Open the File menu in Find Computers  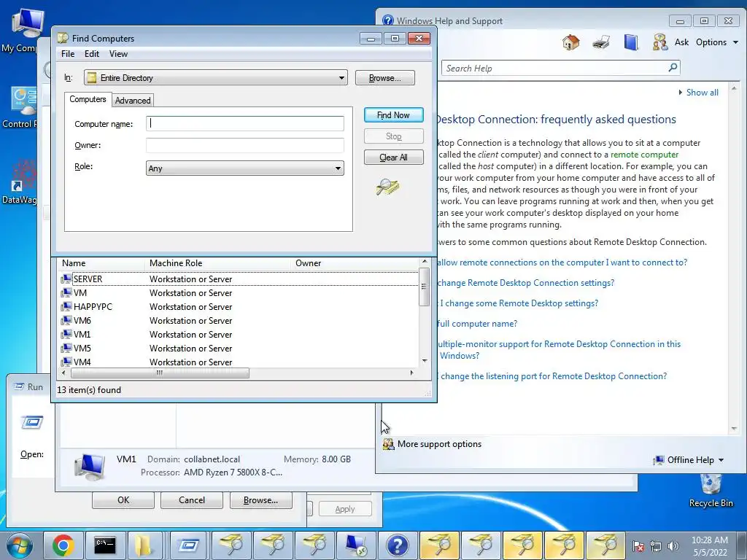(x=68, y=54)
